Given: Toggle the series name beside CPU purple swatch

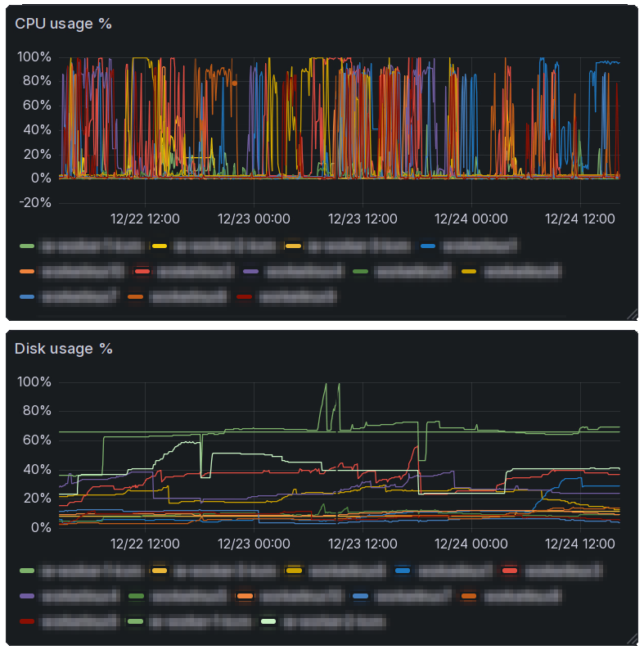Looking at the screenshot, I should coord(304,271).
